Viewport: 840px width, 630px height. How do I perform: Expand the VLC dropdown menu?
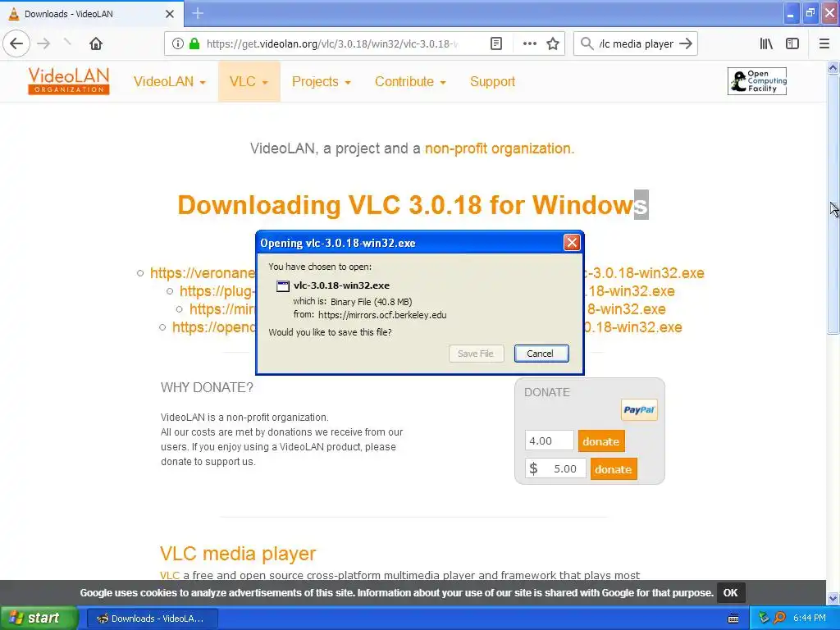tap(249, 81)
